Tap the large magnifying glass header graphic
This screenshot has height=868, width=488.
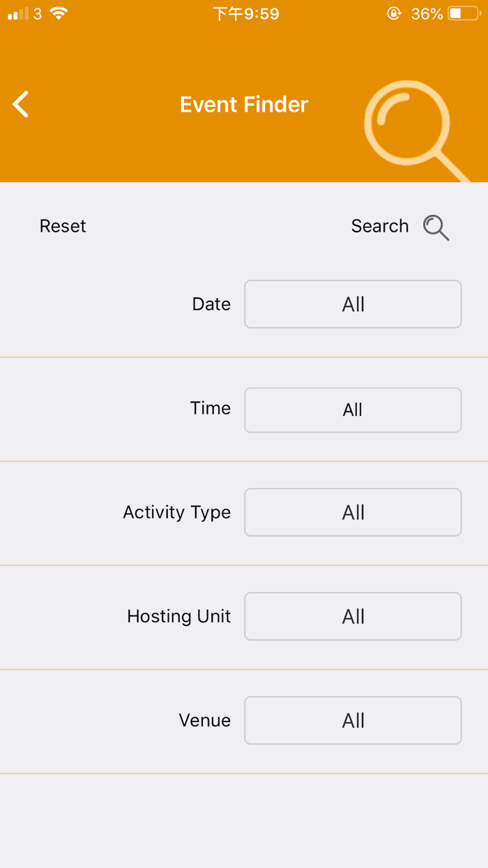coord(411,126)
